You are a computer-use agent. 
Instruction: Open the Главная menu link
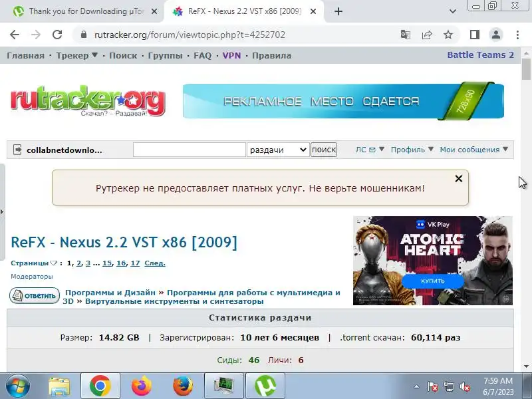tap(25, 56)
